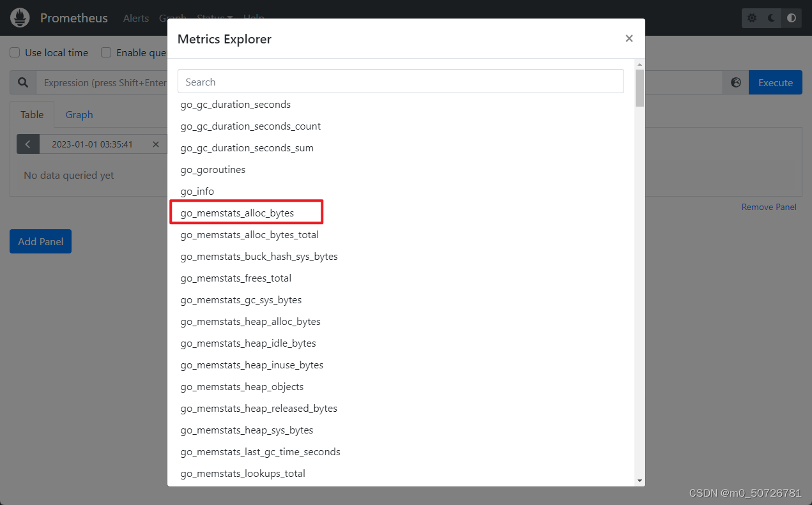
Task: Open metrics explorer globe icon
Action: (736, 83)
